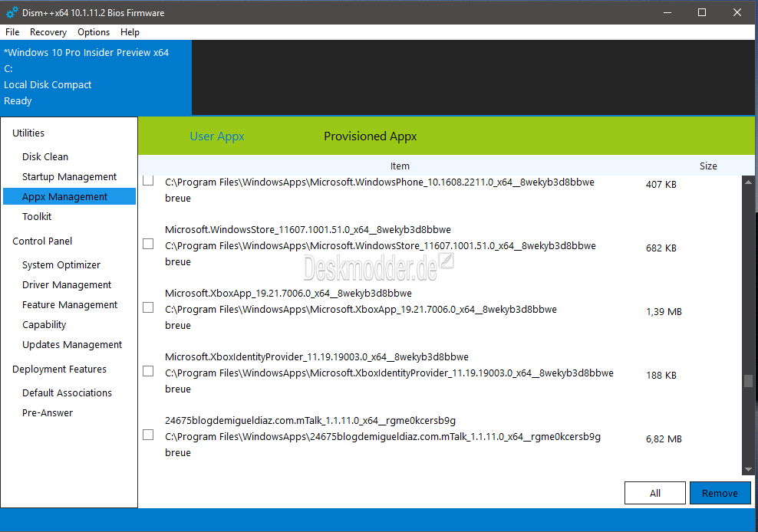The image size is (758, 532).
Task: Switch to the Provisioned Appx tab
Action: coord(371,136)
